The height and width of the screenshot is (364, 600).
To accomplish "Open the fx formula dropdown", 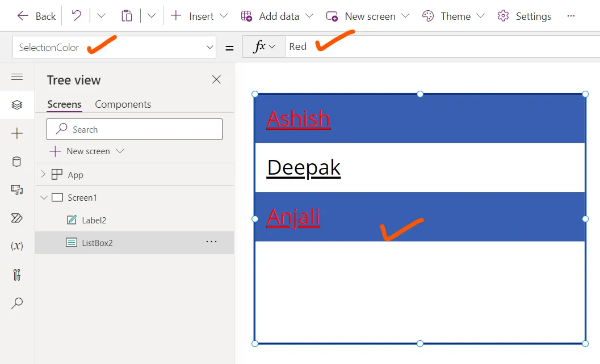I will click(263, 46).
